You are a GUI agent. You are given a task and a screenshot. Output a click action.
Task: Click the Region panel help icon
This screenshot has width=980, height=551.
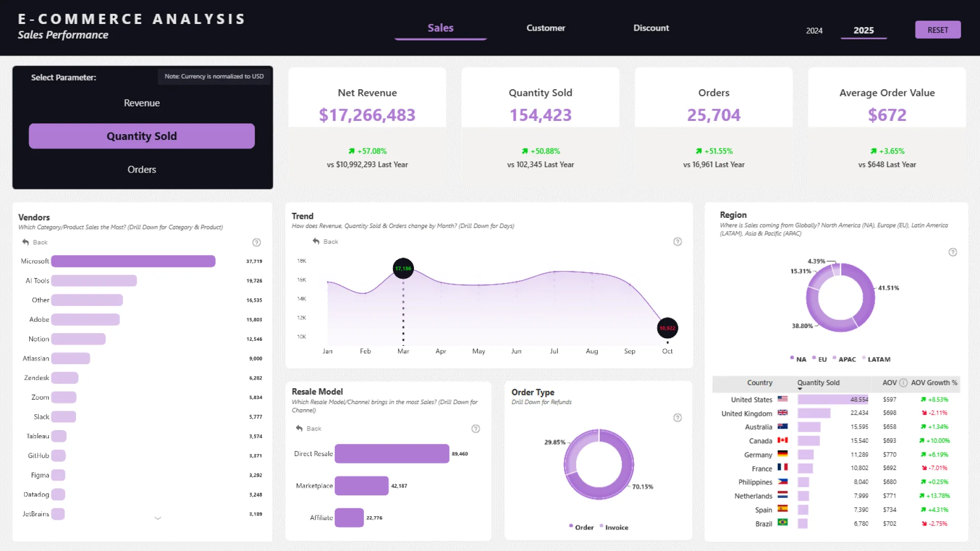[952, 252]
